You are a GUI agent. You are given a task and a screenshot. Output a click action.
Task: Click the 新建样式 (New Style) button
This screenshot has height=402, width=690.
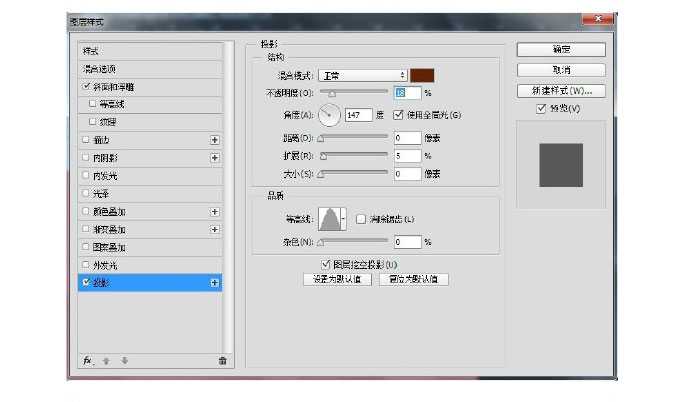pos(561,90)
